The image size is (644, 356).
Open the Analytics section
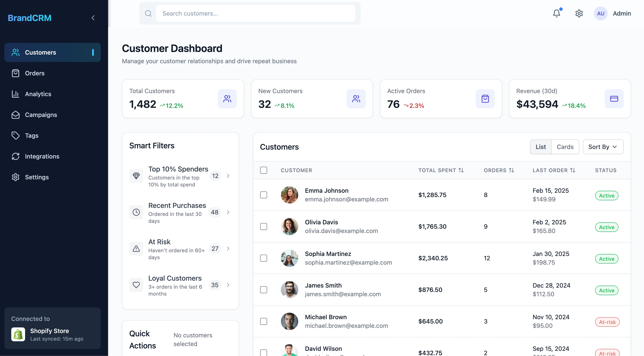[38, 94]
